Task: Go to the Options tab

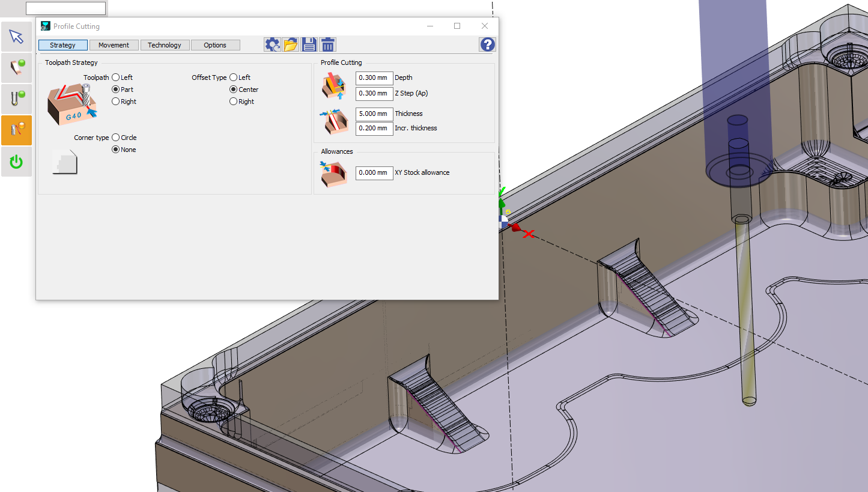Action: point(215,45)
